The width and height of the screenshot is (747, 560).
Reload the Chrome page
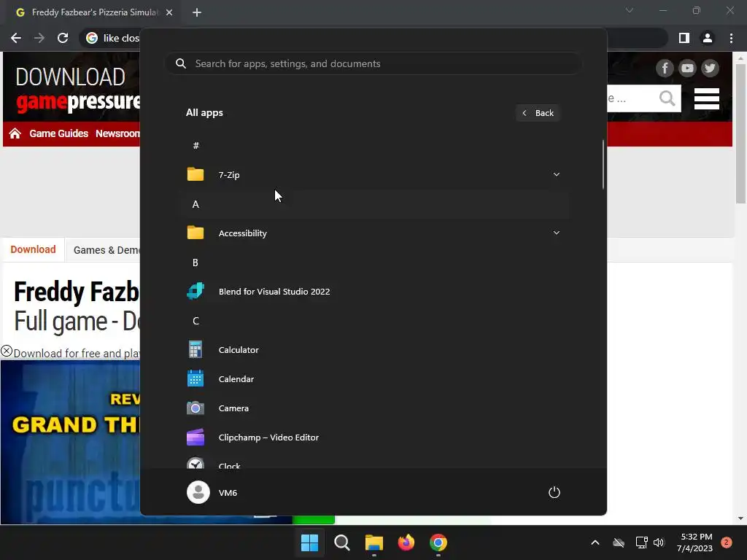63,38
